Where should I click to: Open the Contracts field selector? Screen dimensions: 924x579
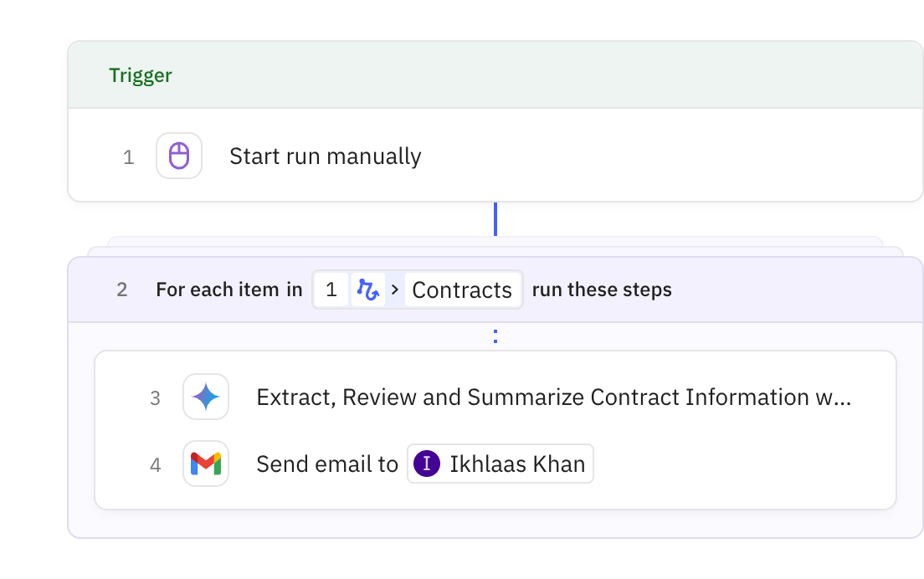(x=461, y=289)
